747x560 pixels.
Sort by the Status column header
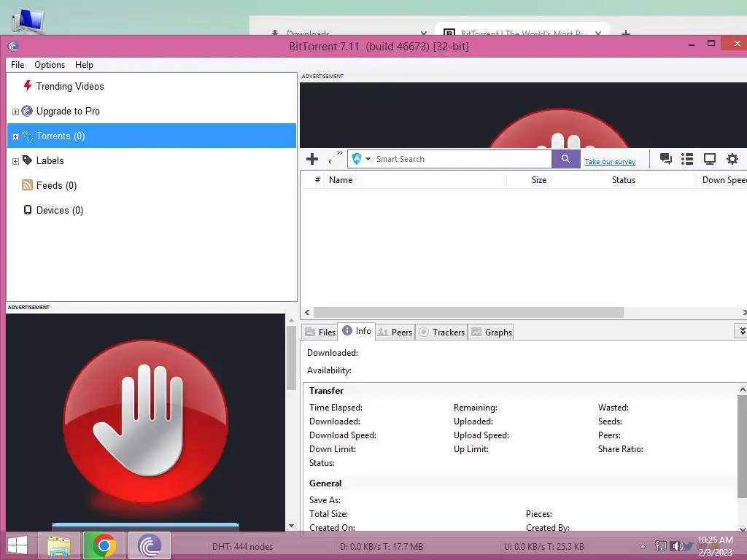tap(623, 180)
